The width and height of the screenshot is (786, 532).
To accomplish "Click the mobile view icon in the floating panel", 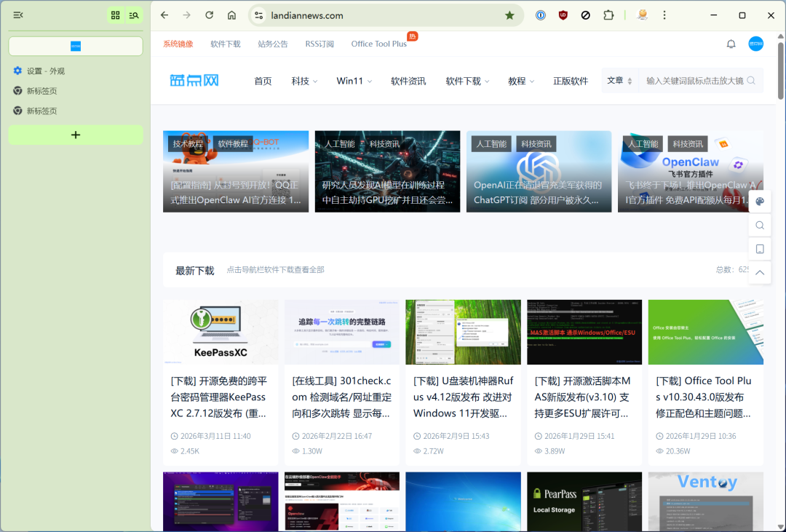I will tap(760, 248).
